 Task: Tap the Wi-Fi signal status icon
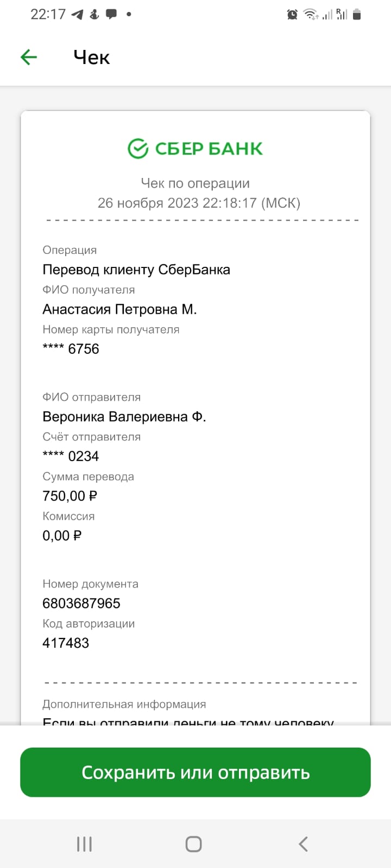pos(311,15)
